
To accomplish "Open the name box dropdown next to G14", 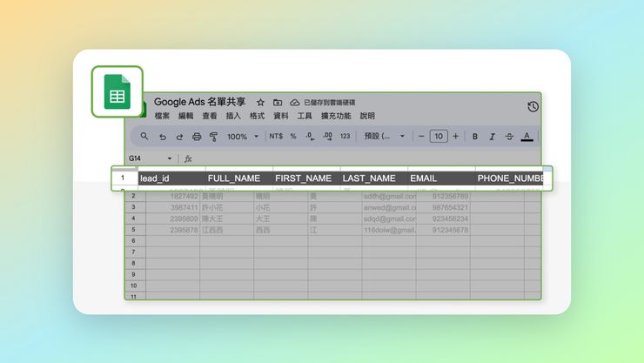I will (x=169, y=158).
